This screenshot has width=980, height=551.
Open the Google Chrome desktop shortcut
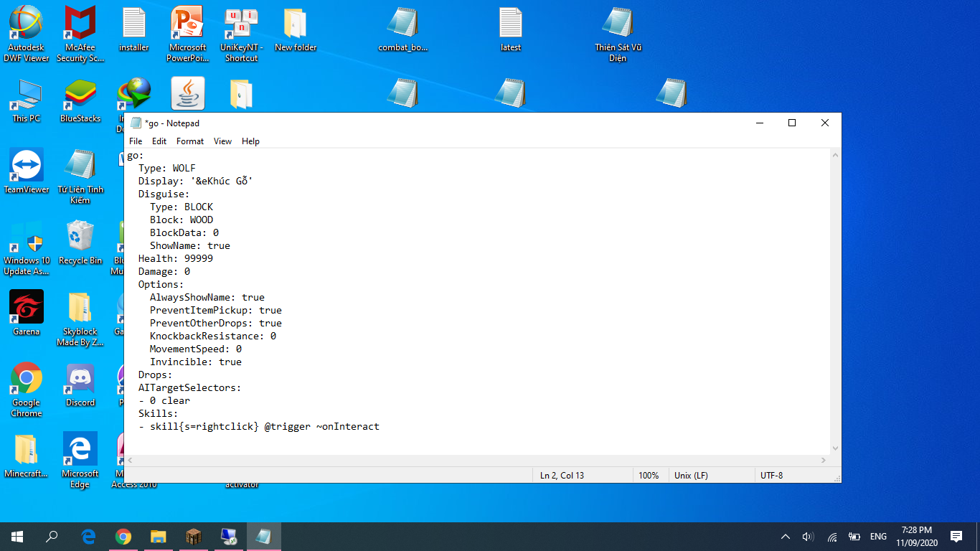pyautogui.click(x=27, y=380)
